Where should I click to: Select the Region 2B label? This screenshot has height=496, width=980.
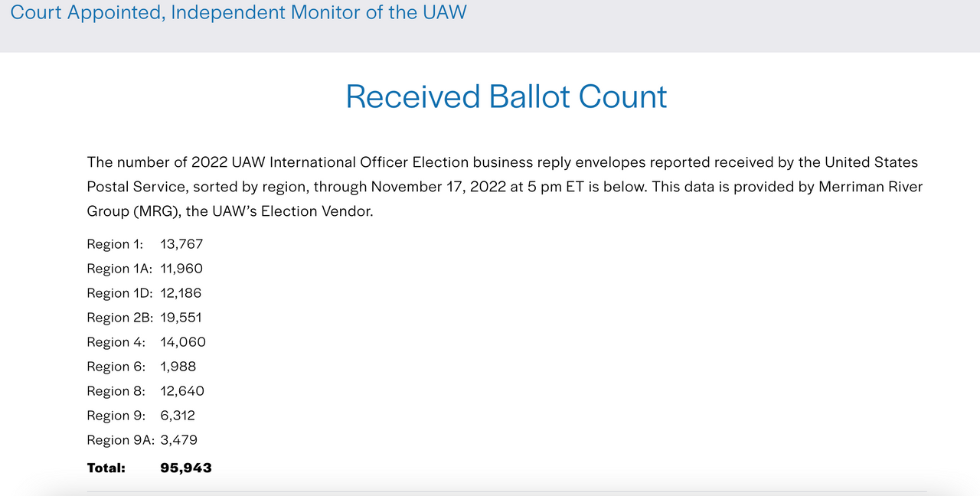(120, 318)
